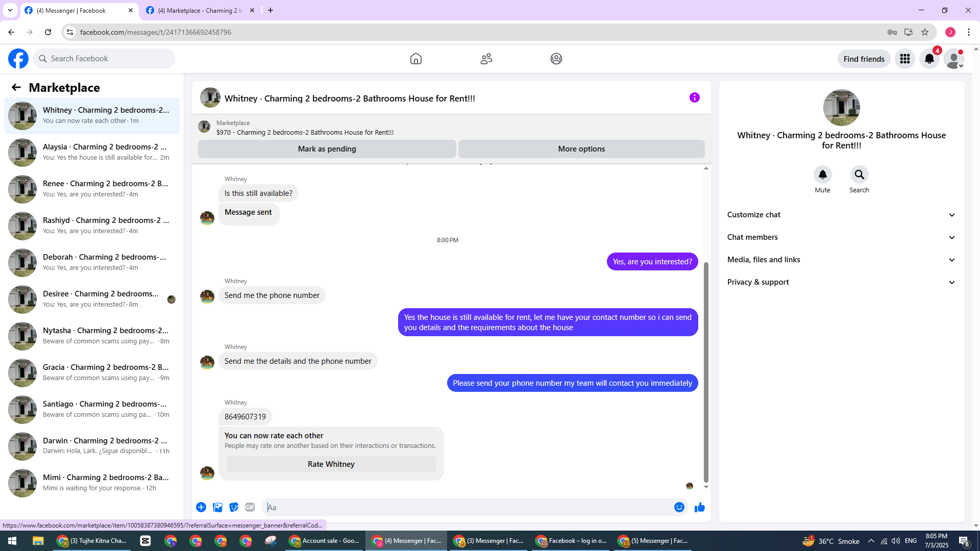Open Facebook notifications bell
This screenshot has width=980, height=551.
929,59
